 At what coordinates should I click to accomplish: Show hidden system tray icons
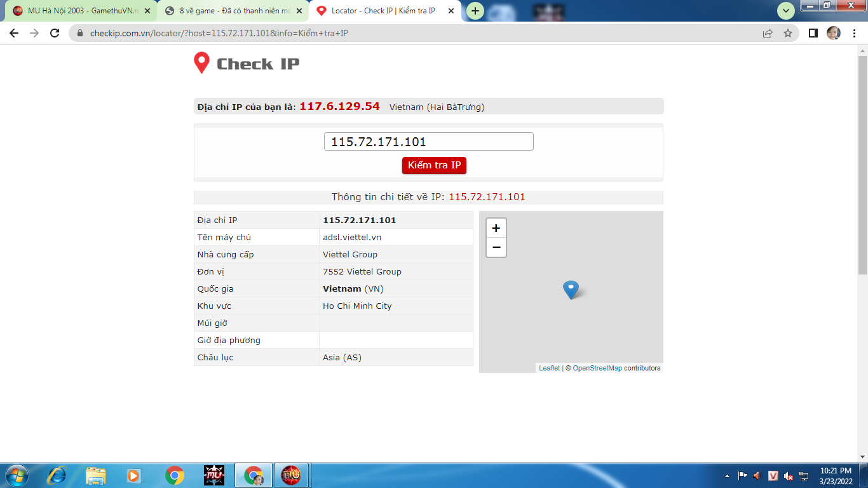point(727,475)
